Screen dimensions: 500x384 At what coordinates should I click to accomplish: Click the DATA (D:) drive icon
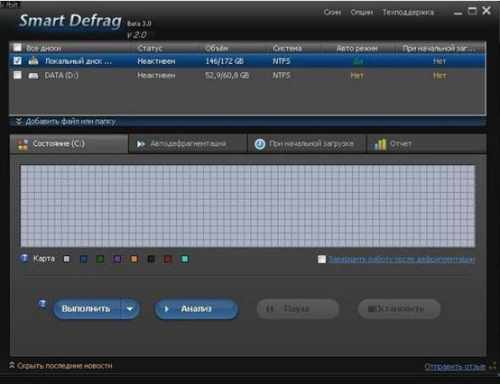pos(33,76)
